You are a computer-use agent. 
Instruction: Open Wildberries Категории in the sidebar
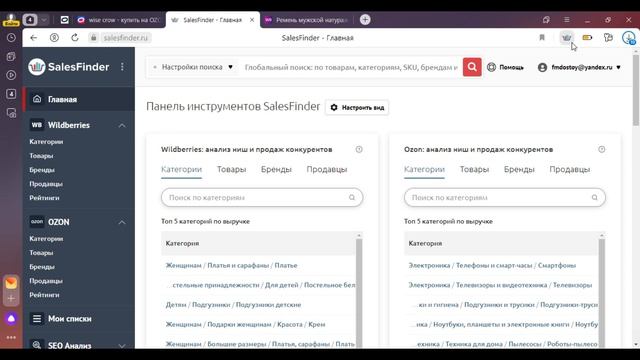tap(46, 142)
